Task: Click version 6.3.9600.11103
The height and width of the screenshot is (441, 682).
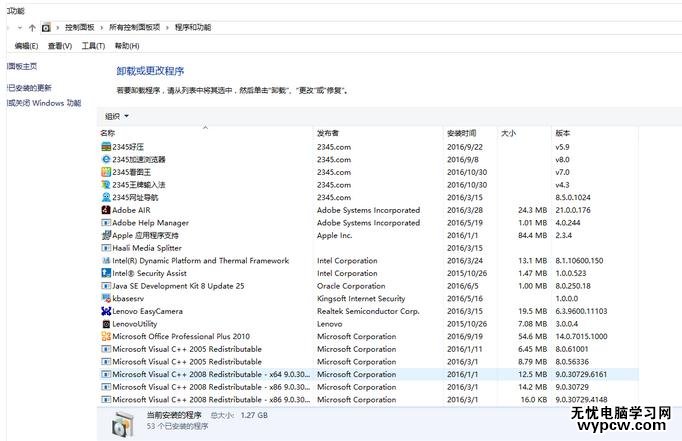Action: [x=581, y=311]
